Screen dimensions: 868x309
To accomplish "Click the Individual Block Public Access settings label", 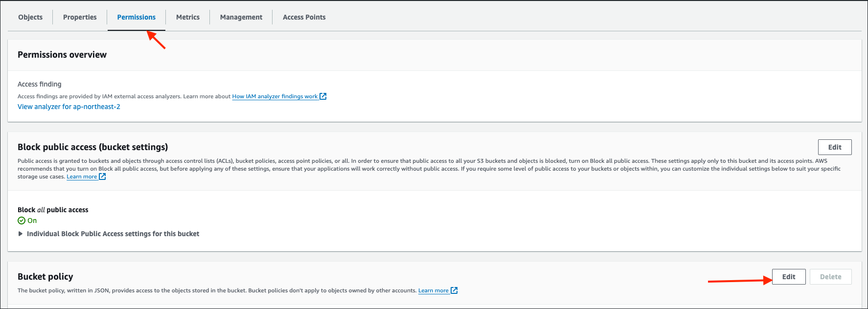I will tap(113, 234).
